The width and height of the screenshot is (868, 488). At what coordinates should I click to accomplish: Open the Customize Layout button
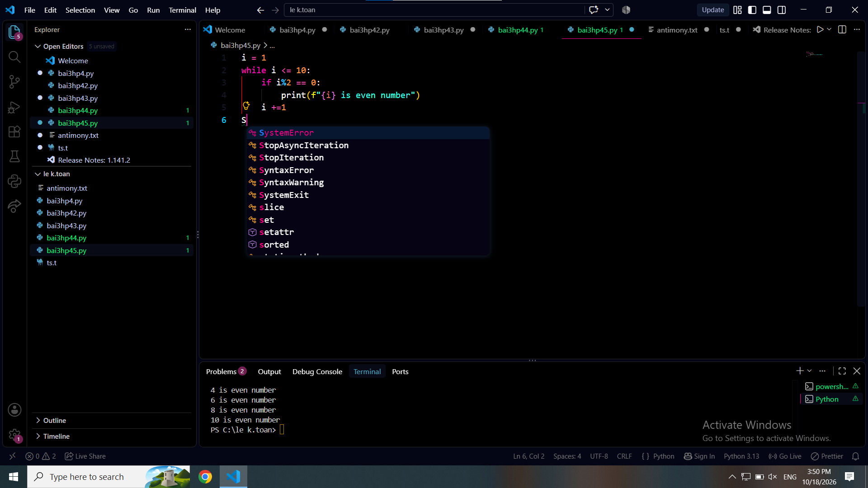tap(737, 10)
